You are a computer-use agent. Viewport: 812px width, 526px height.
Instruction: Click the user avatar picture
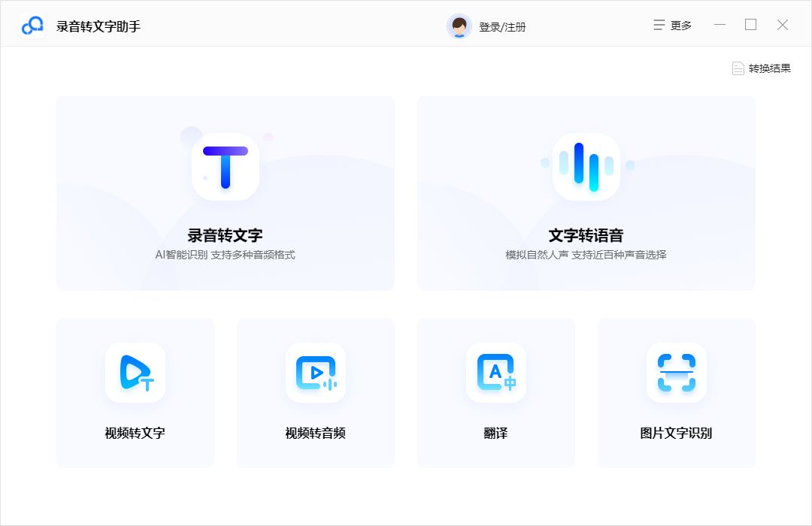point(459,25)
